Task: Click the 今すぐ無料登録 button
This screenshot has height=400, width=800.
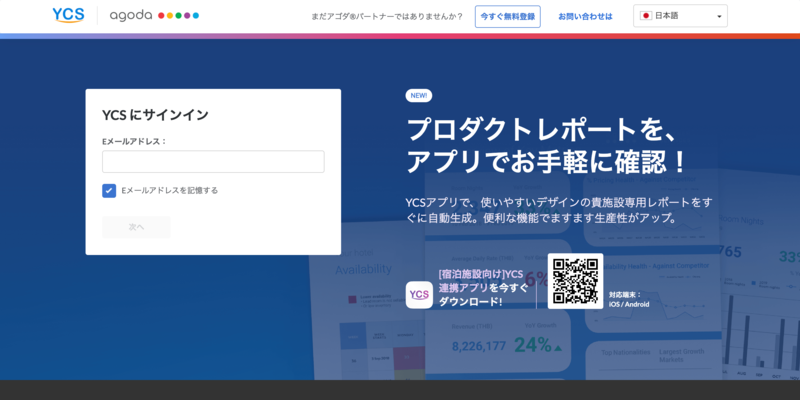Action: [508, 16]
